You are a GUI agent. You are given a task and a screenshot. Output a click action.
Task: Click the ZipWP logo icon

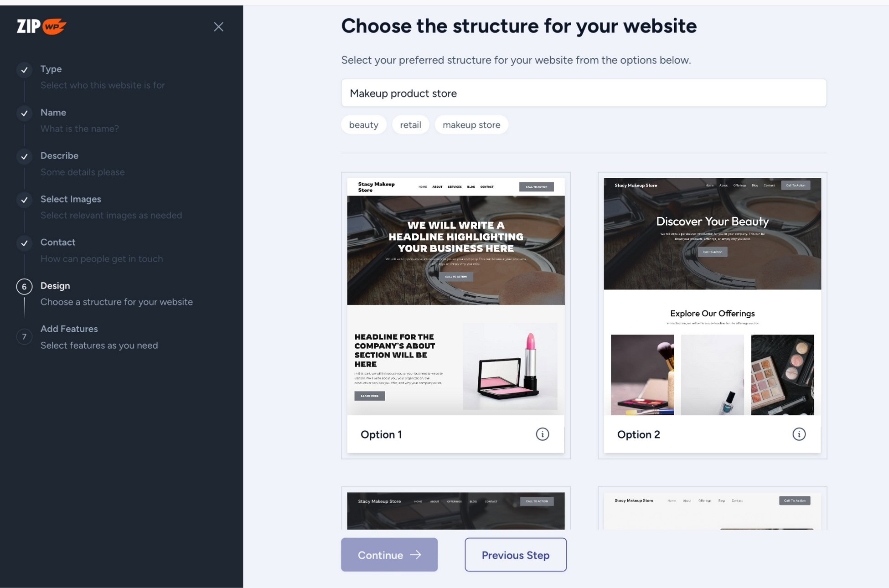click(x=41, y=26)
